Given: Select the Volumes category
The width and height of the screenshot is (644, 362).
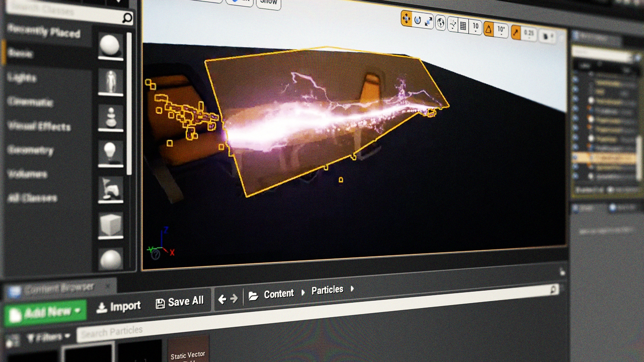Looking at the screenshot, I should (x=28, y=174).
